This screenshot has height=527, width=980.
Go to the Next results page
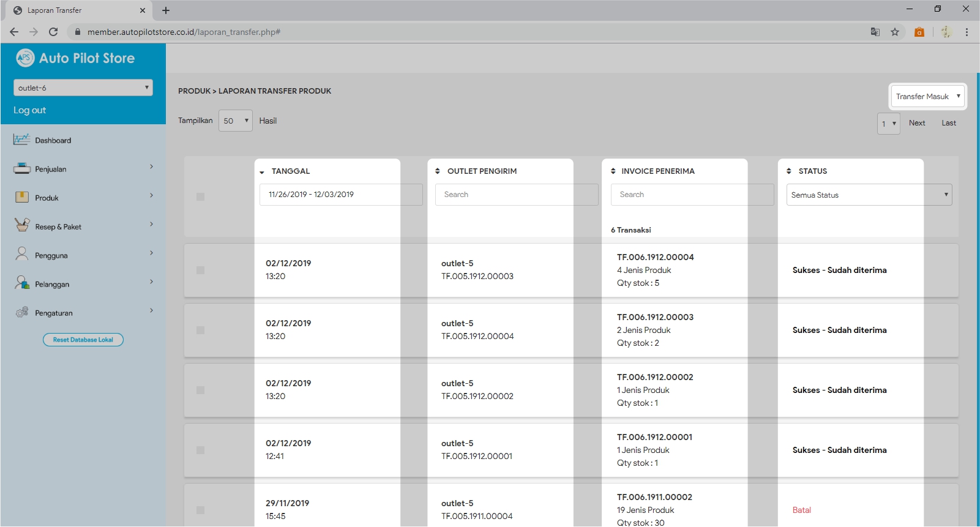[x=916, y=123]
